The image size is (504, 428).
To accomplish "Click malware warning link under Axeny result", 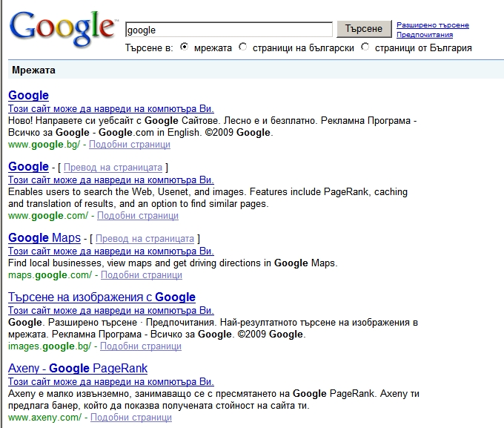I will (x=110, y=382).
